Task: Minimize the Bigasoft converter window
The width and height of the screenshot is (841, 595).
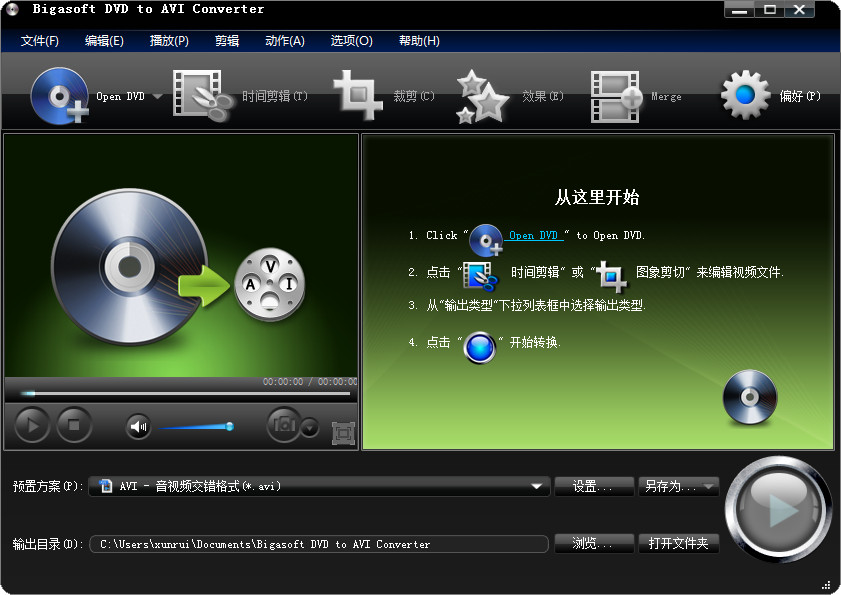Action: tap(739, 10)
